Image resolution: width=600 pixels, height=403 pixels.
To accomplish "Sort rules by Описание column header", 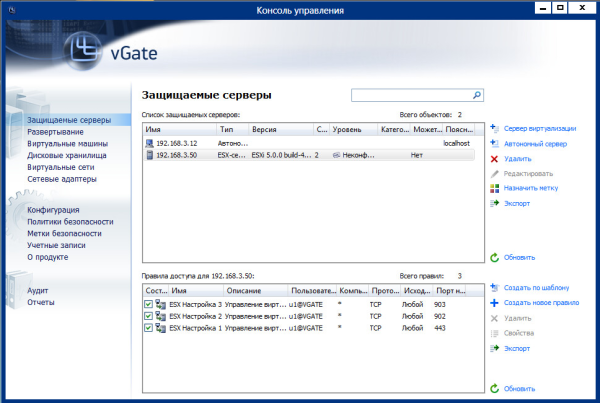I will tap(256, 290).
